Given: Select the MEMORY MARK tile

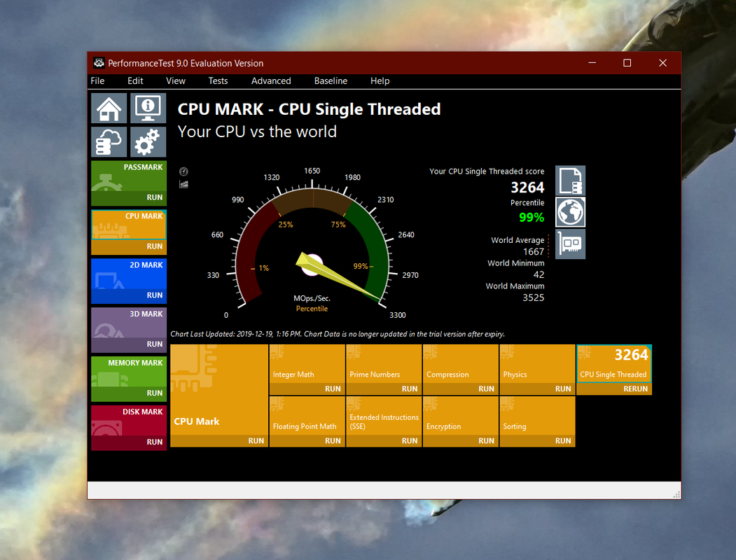Looking at the screenshot, I should [x=129, y=372].
